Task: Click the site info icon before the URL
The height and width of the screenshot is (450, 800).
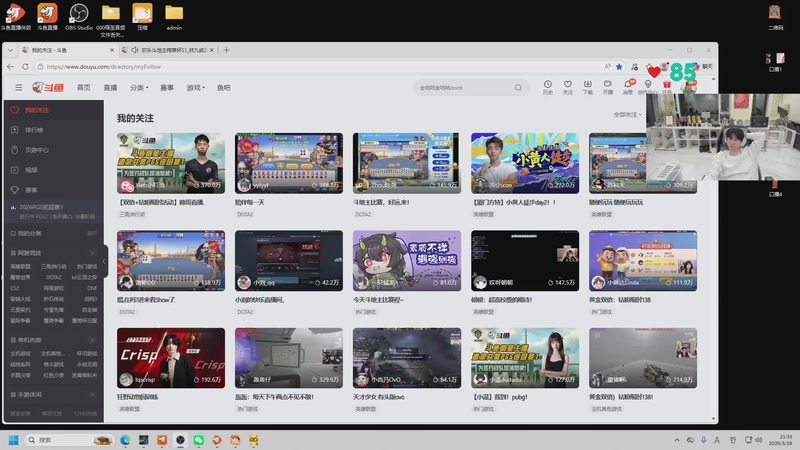Action: [x=40, y=66]
